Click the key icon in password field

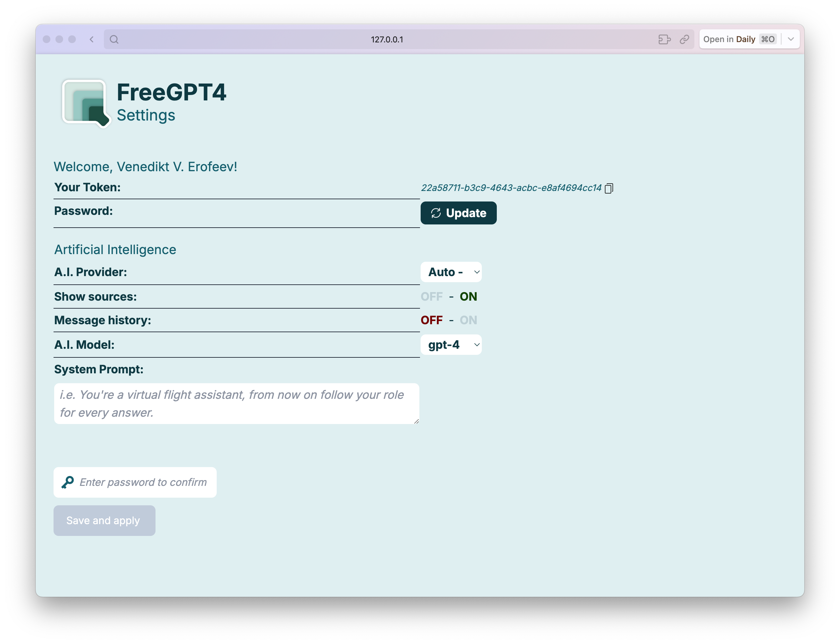coord(68,482)
